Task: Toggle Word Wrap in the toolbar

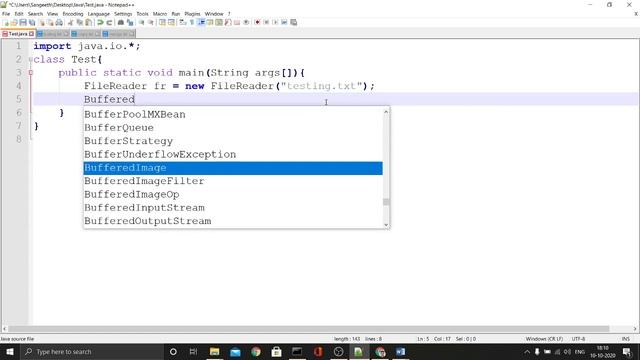Action: tap(182, 22)
